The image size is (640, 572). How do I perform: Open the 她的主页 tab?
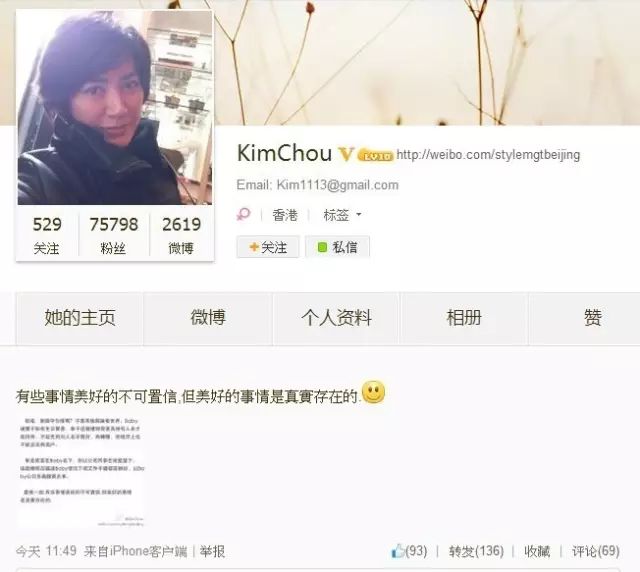pos(80,318)
